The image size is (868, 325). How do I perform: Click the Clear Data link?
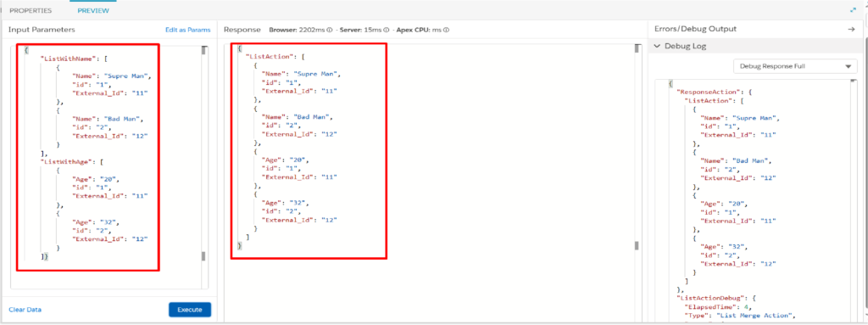(x=25, y=310)
